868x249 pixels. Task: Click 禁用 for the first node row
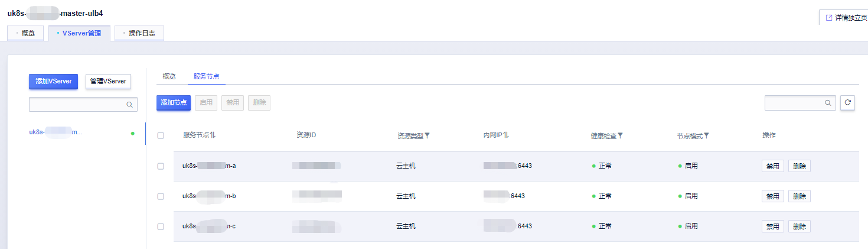pos(772,166)
